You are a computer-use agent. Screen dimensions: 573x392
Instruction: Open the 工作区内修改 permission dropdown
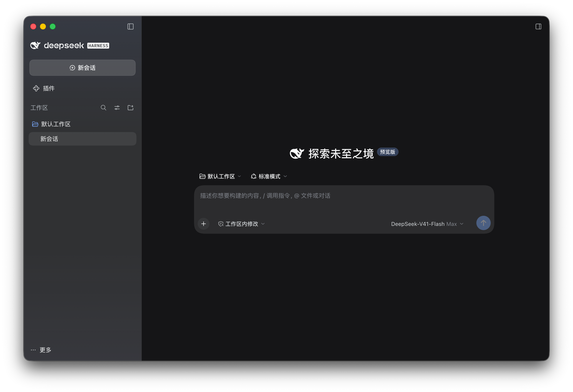[x=241, y=224]
